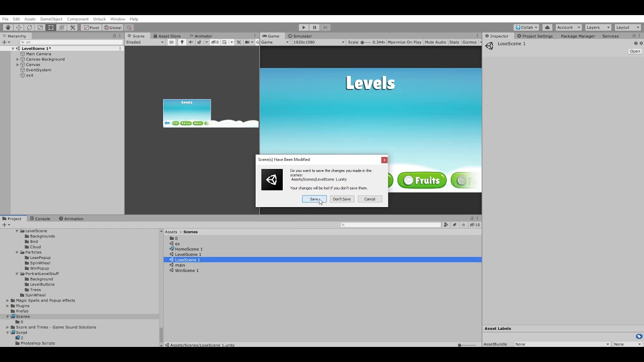Switch to the Console tab

click(40, 219)
